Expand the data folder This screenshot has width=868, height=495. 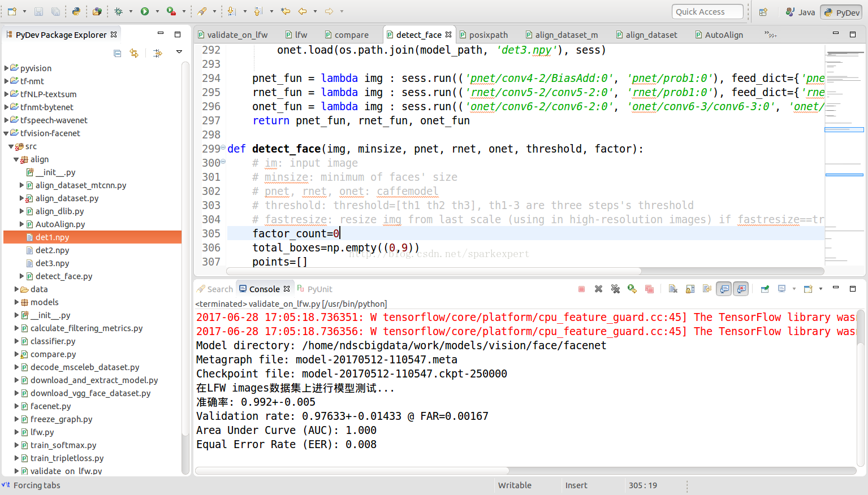click(x=16, y=289)
